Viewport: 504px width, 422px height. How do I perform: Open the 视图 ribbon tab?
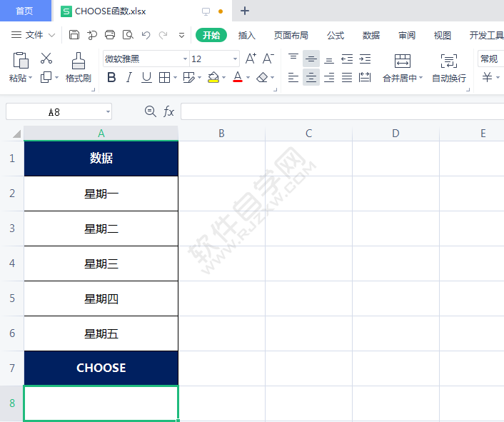point(443,35)
